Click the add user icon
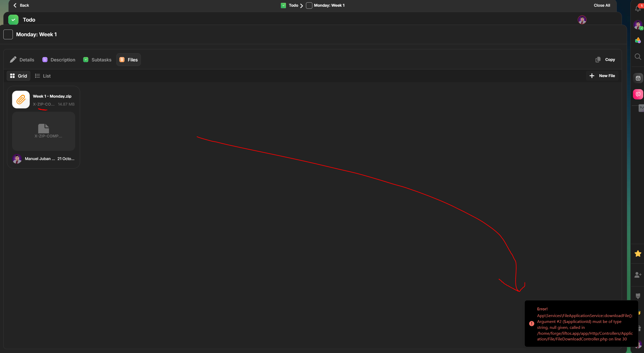The height and width of the screenshot is (353, 644). tap(638, 275)
